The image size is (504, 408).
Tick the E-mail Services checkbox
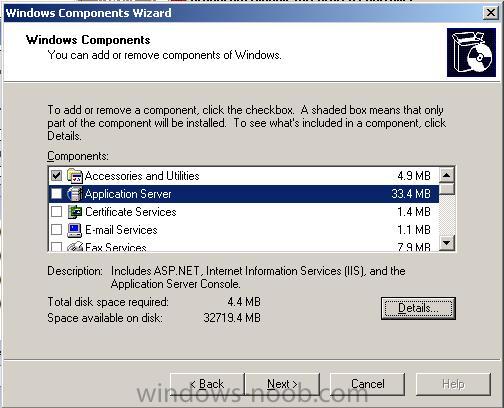pos(56,229)
